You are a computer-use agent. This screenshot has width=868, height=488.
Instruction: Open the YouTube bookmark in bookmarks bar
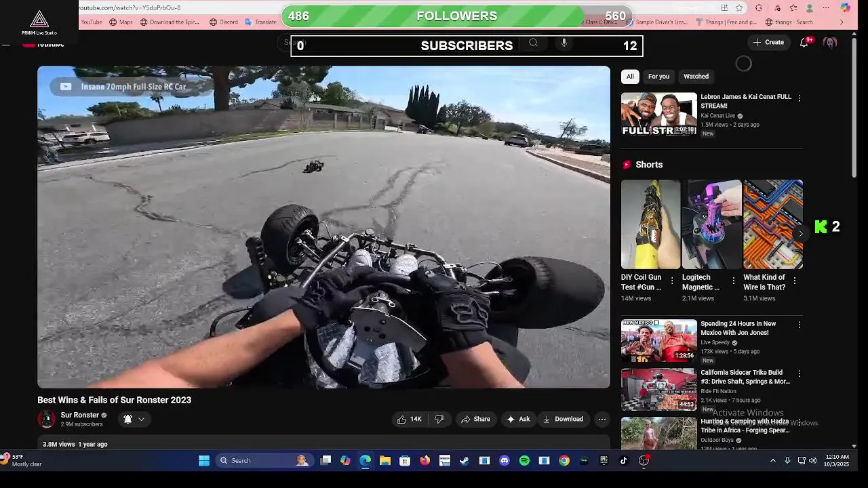91,22
